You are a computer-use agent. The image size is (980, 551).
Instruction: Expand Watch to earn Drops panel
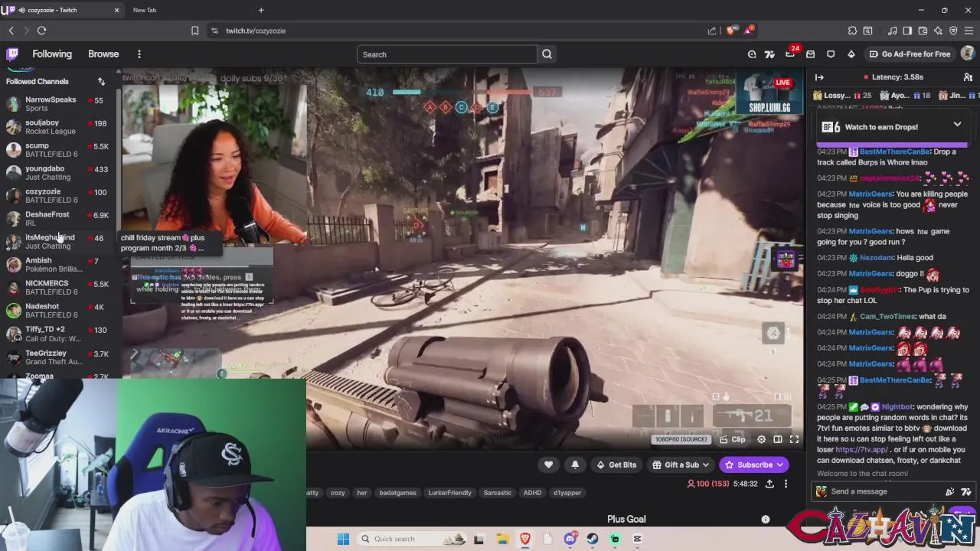[x=957, y=125]
